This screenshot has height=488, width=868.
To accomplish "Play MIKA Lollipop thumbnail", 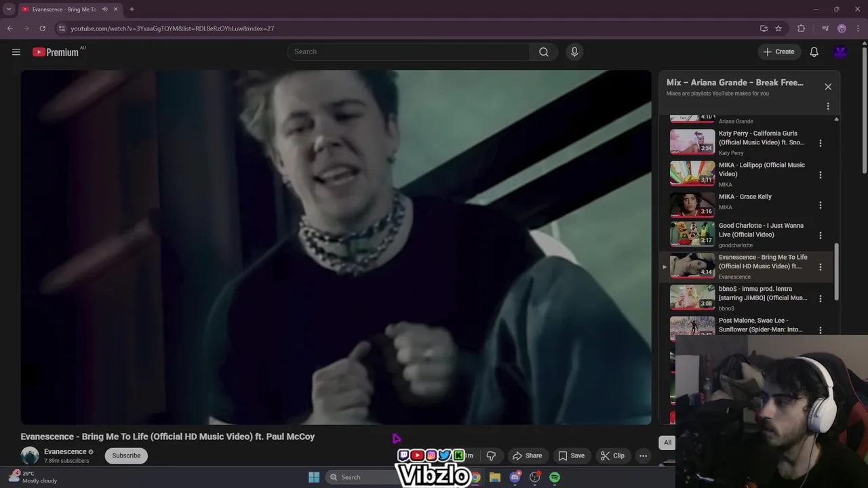I will [692, 173].
